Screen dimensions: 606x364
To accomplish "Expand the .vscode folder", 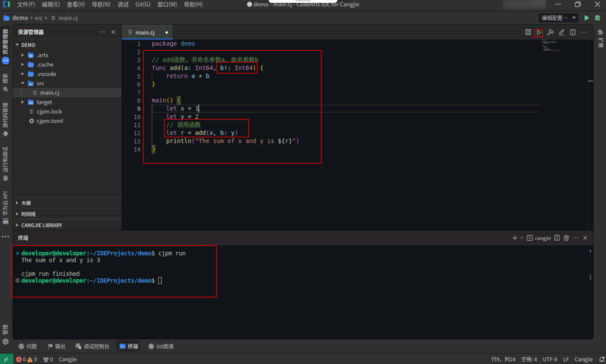I will (x=22, y=74).
